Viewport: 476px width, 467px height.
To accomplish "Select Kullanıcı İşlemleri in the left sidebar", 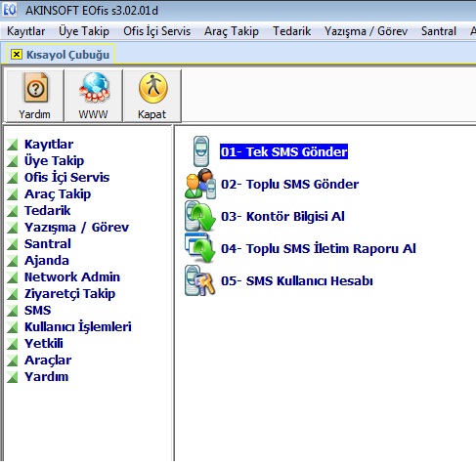I will pos(78,327).
